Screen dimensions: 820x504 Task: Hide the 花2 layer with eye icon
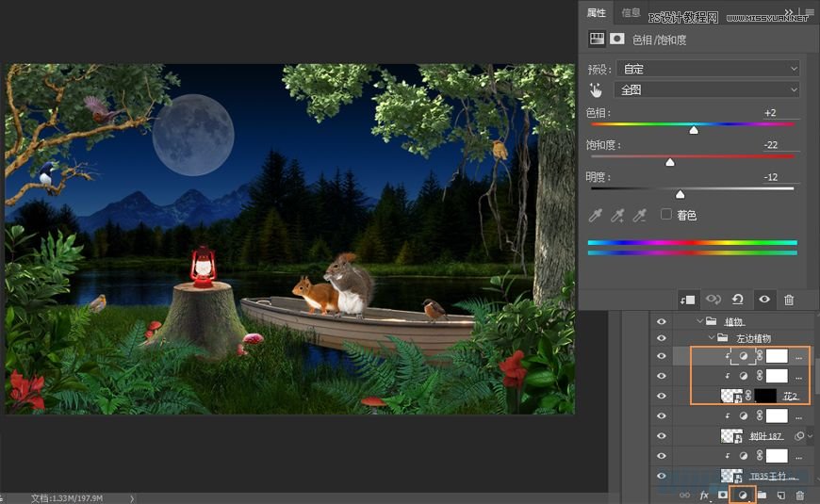[661, 396]
